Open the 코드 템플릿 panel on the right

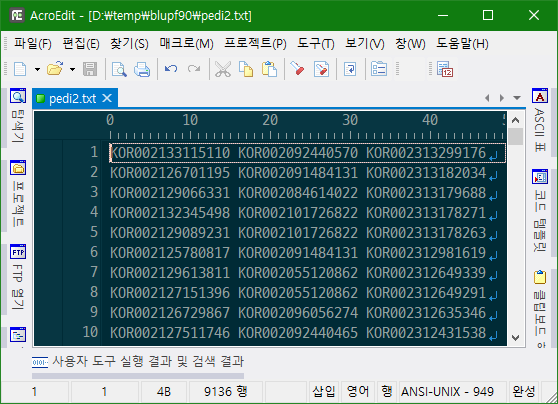coord(540,211)
